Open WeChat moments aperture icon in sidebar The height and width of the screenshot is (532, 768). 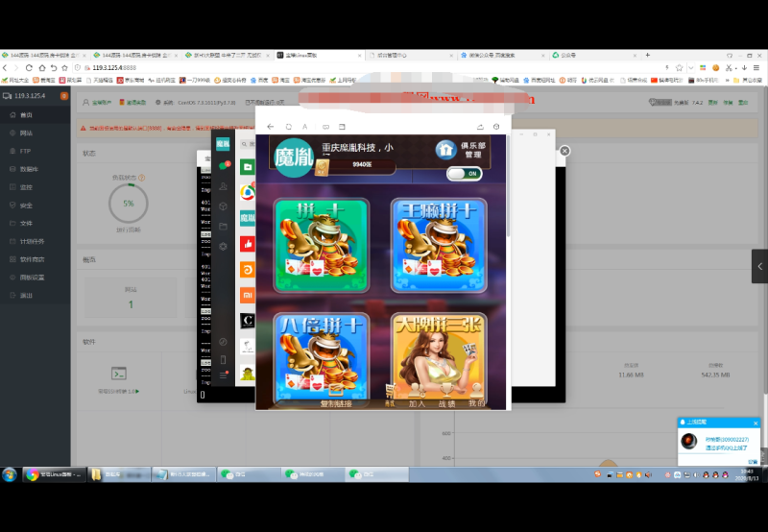click(223, 247)
